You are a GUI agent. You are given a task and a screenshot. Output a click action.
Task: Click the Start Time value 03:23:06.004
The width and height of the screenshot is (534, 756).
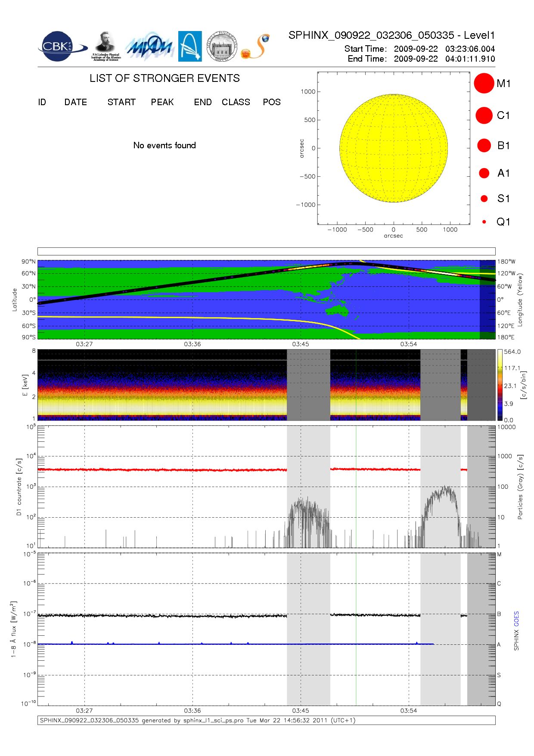coord(470,49)
